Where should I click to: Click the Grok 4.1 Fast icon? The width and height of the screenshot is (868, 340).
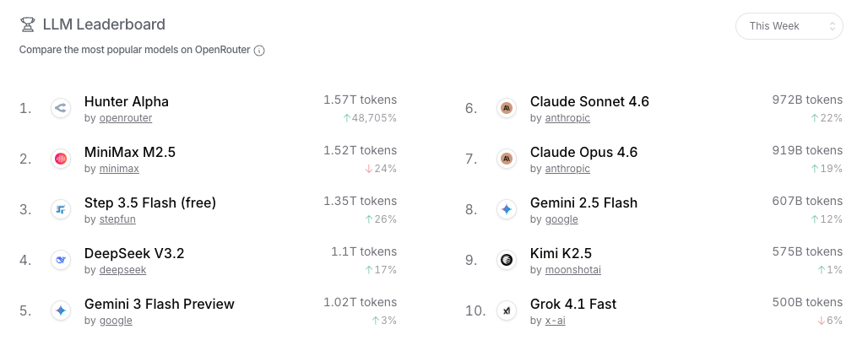pos(506,310)
